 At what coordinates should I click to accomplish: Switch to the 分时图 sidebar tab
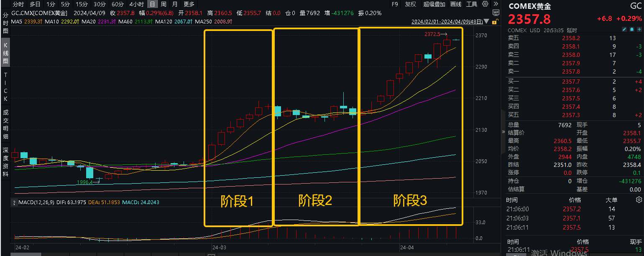point(5,21)
